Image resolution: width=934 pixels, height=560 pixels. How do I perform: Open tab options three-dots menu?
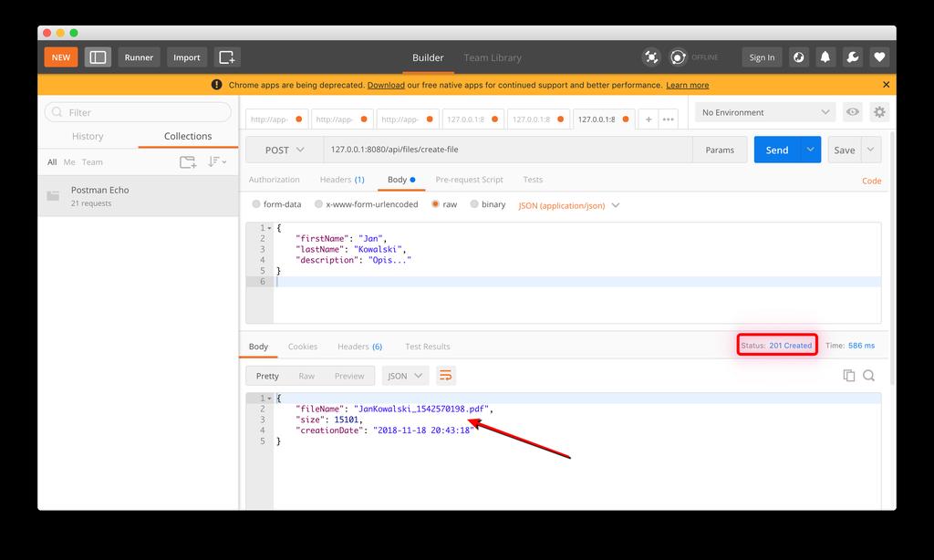click(669, 119)
